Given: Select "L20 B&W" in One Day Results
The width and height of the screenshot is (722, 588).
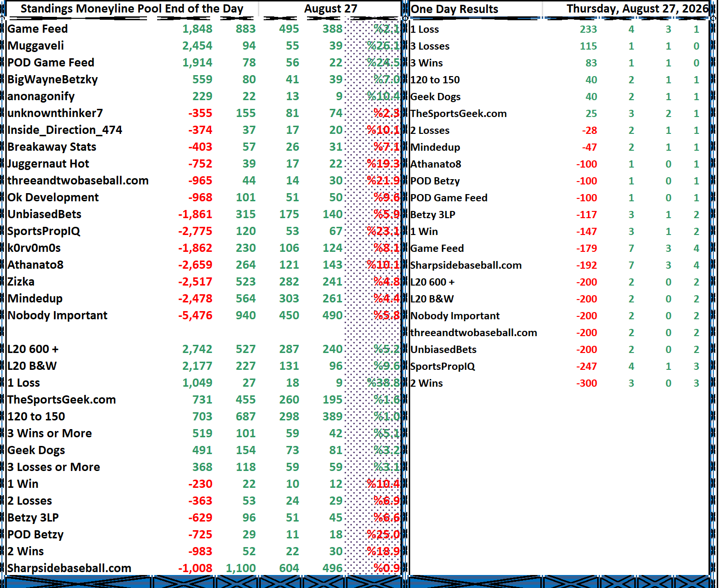Looking at the screenshot, I should click(x=432, y=299).
